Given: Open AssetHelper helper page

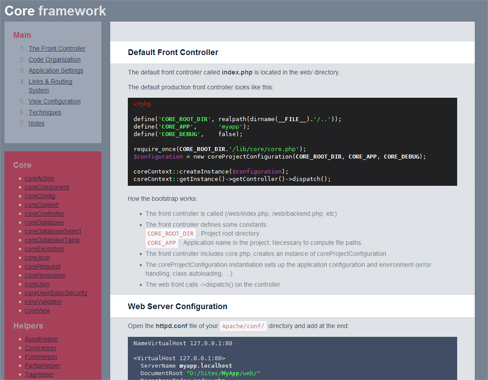Looking at the screenshot, I should pyautogui.click(x=41, y=339).
